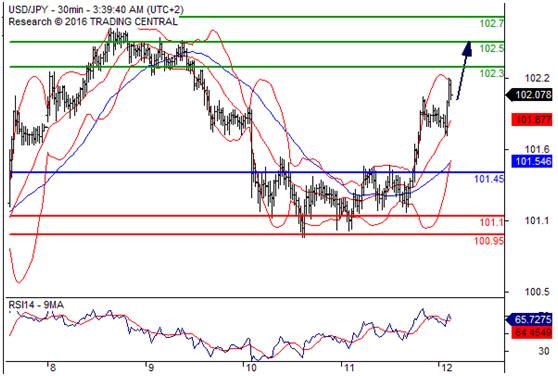Click date label 10 on time axis

[x=251, y=368]
